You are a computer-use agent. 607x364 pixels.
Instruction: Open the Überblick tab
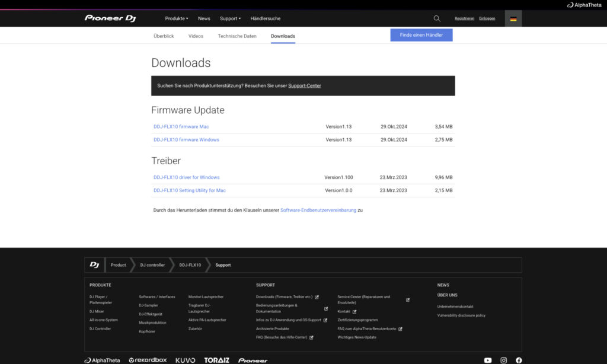164,36
